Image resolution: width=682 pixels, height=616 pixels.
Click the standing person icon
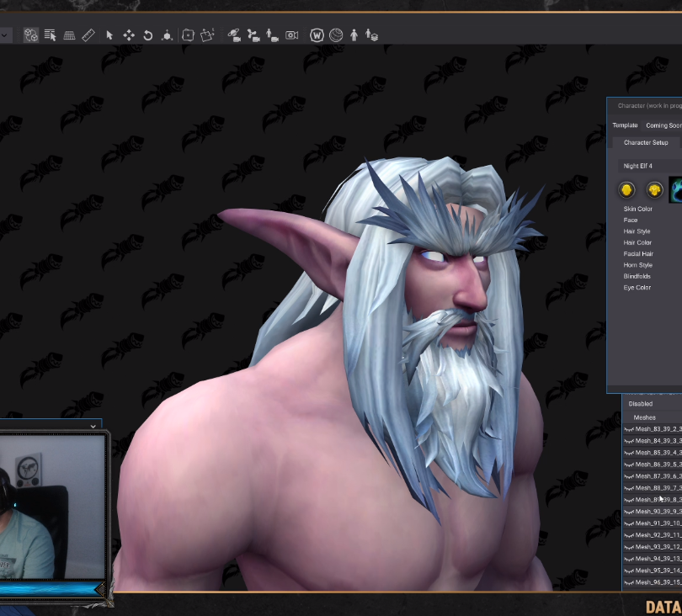coord(354,35)
